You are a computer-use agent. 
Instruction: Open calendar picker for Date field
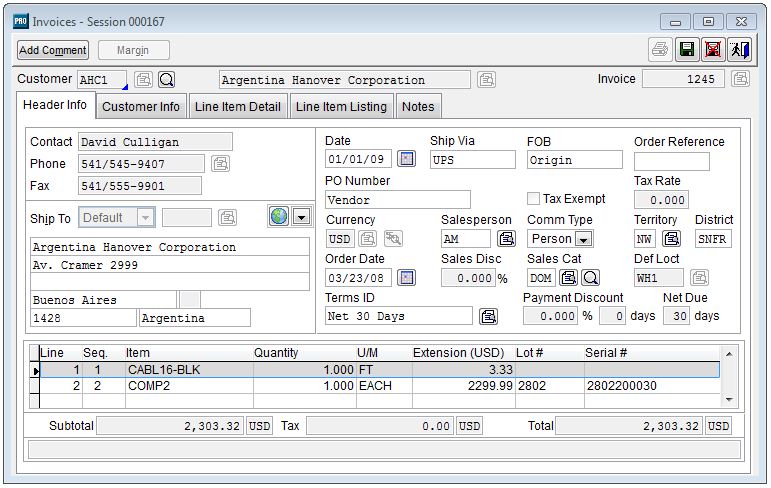[406, 159]
